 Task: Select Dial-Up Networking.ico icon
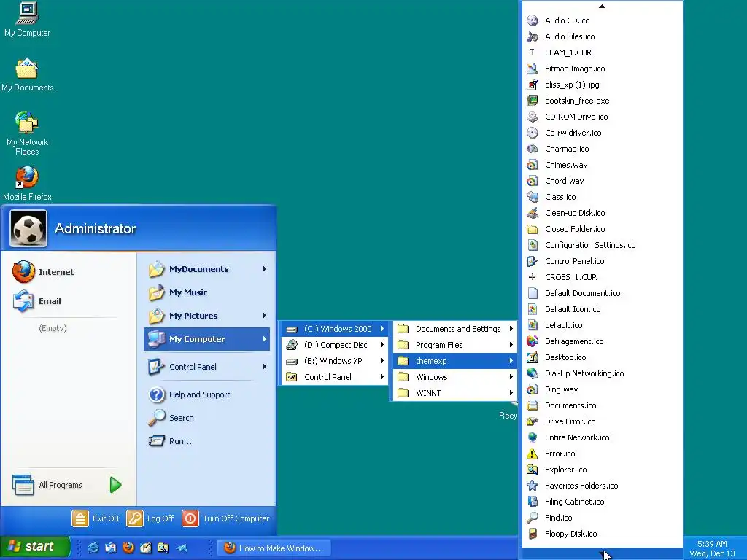point(532,373)
